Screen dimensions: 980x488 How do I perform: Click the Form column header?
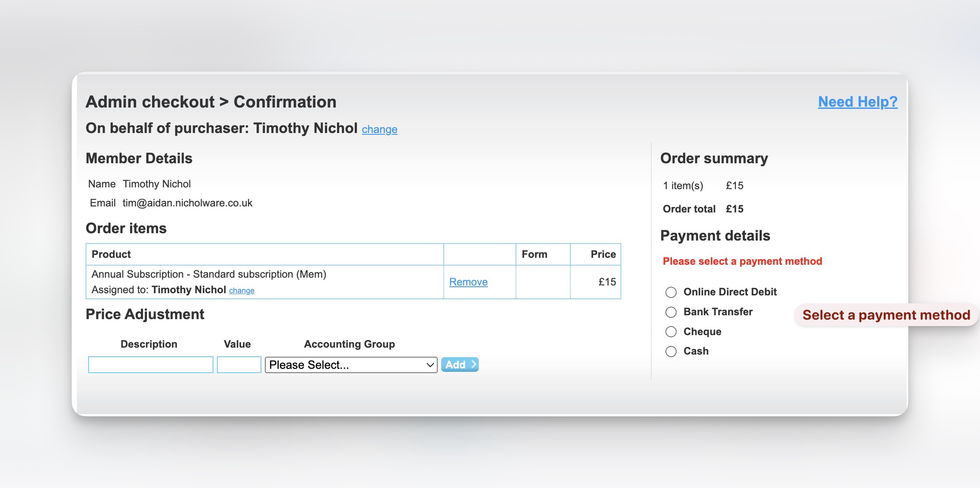(x=534, y=254)
